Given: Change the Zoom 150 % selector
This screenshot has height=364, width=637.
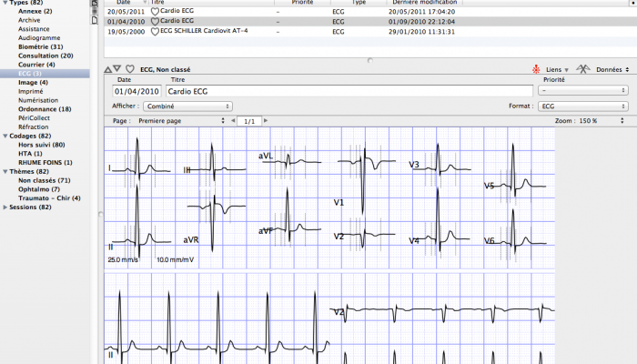Looking at the screenshot, I should coord(601,121).
